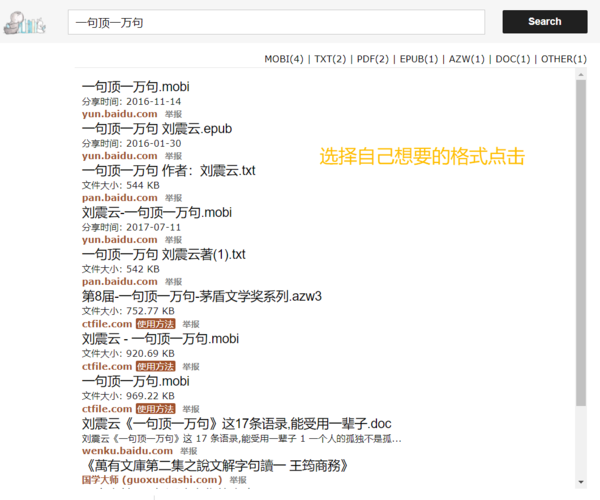Click 举报 next to wenku.baidu.com
Screen dimensions: 600x500
pos(188,451)
